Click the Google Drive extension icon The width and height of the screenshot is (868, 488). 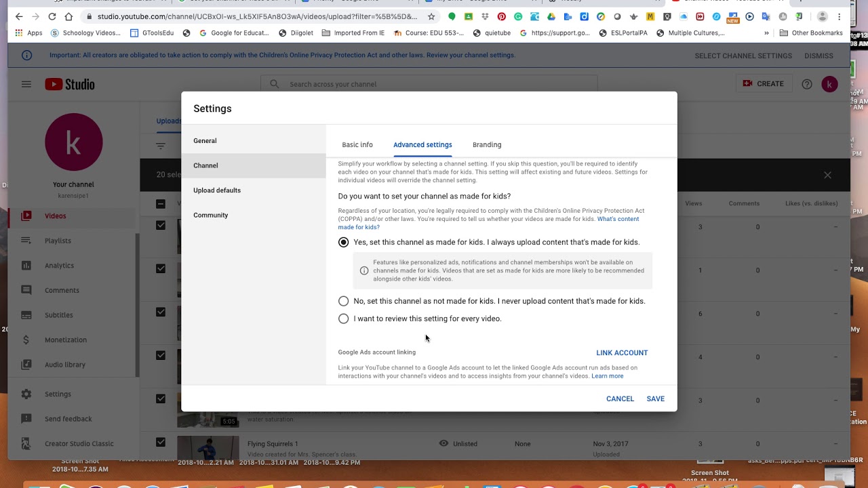tap(551, 16)
